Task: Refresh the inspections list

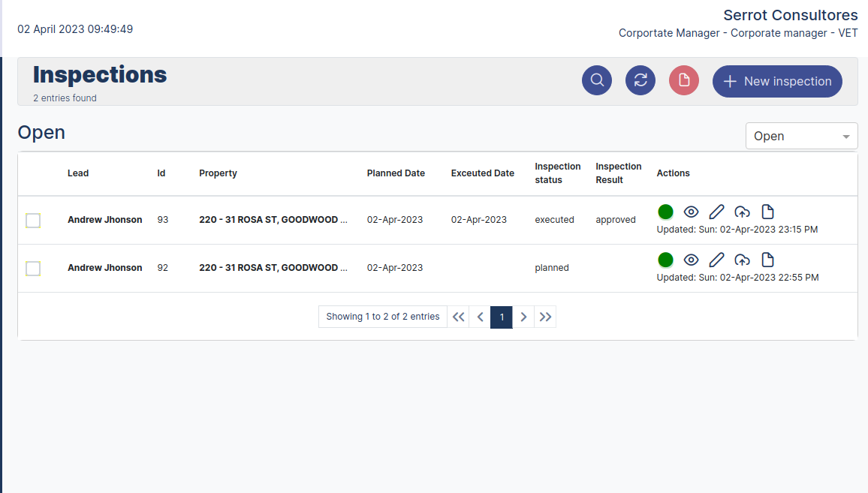Action: (x=640, y=80)
